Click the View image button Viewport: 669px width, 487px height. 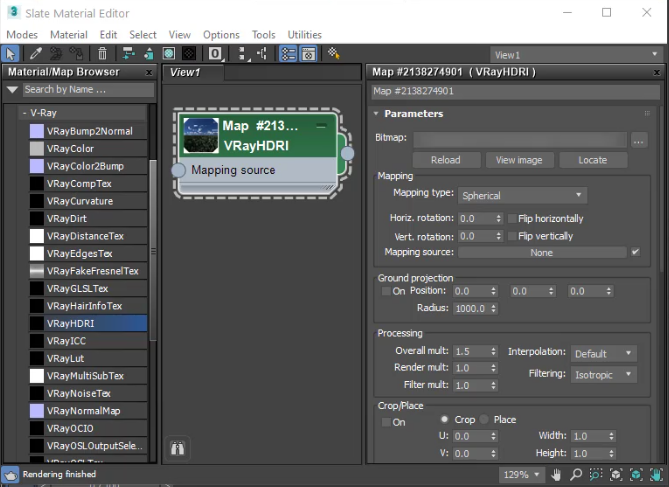coord(519,160)
